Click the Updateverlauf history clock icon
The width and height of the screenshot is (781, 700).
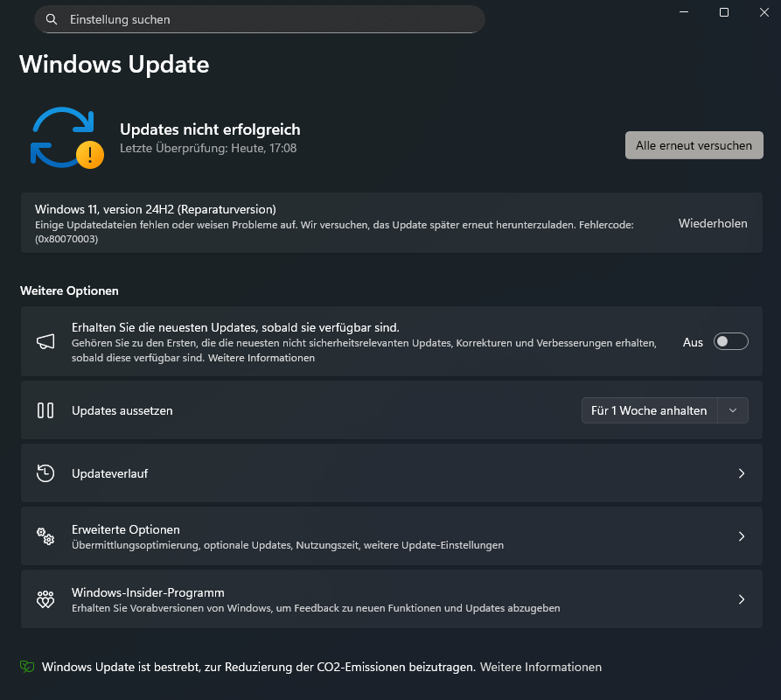45,473
